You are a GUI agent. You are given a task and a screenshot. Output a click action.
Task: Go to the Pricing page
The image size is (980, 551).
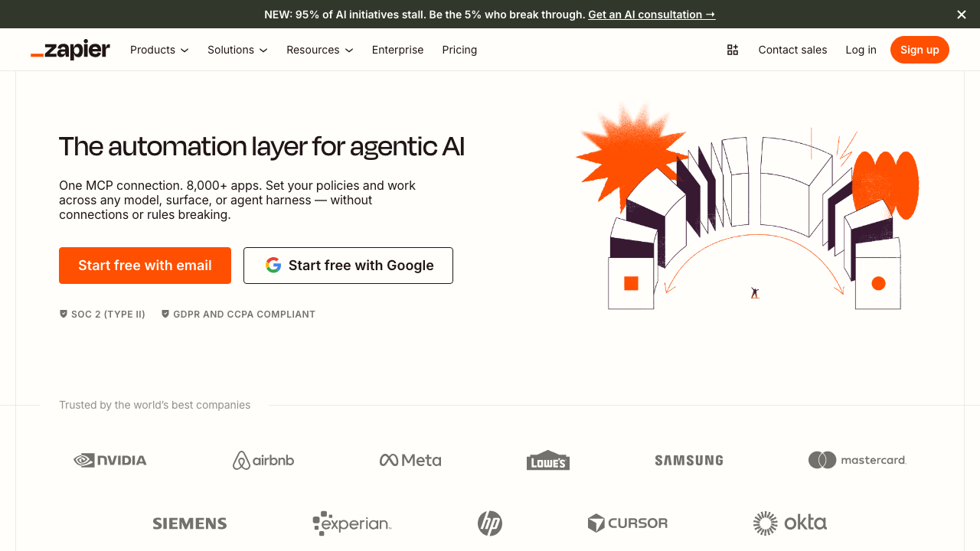[x=459, y=50]
